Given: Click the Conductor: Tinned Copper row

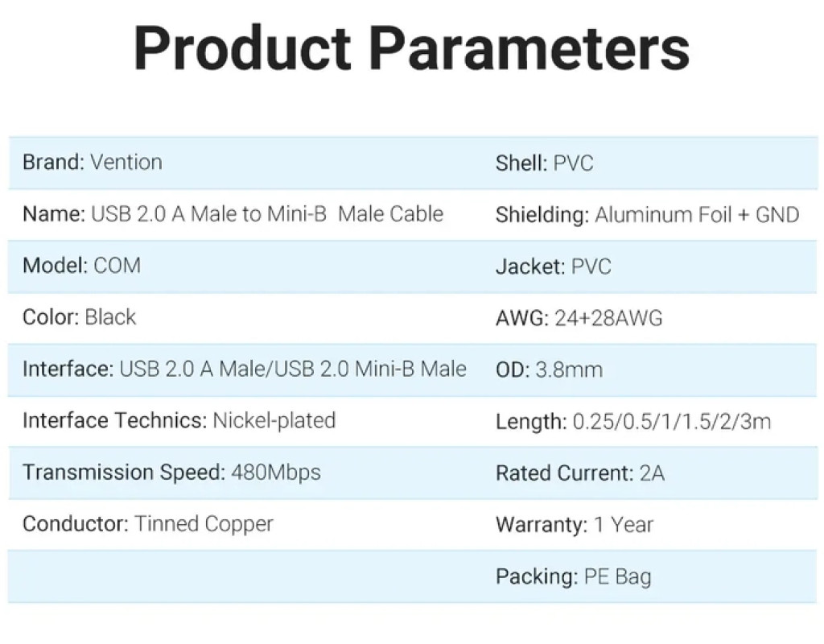Looking at the screenshot, I should [x=148, y=524].
